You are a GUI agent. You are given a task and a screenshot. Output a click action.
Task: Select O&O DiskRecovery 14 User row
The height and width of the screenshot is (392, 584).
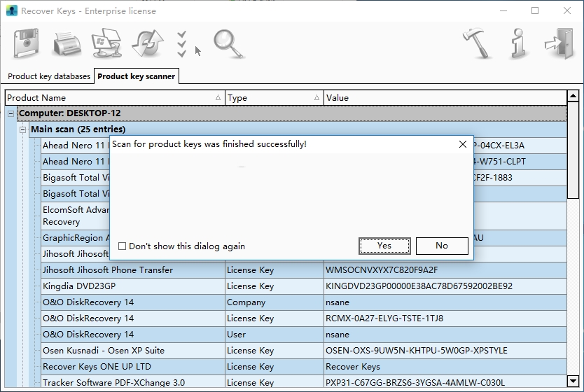(303, 335)
